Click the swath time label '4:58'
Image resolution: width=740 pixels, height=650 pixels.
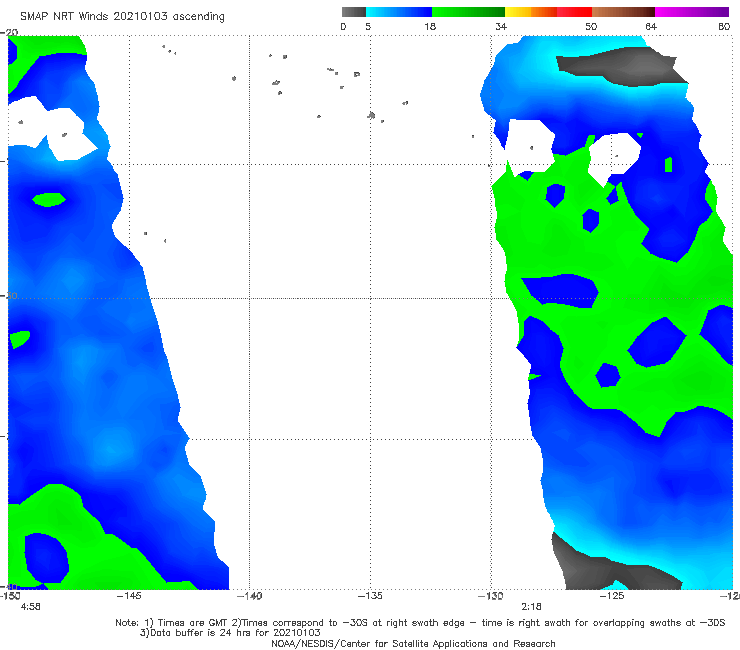pyautogui.click(x=31, y=607)
